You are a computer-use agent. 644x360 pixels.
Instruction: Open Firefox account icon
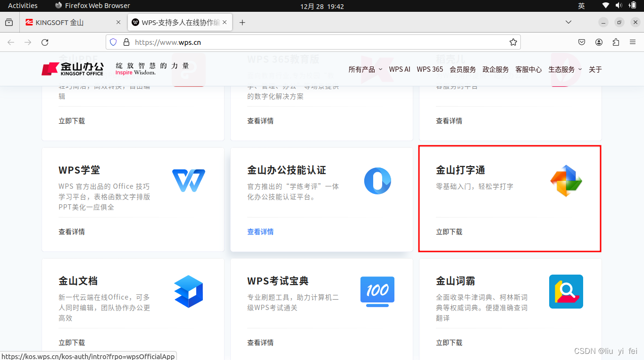pyautogui.click(x=599, y=42)
